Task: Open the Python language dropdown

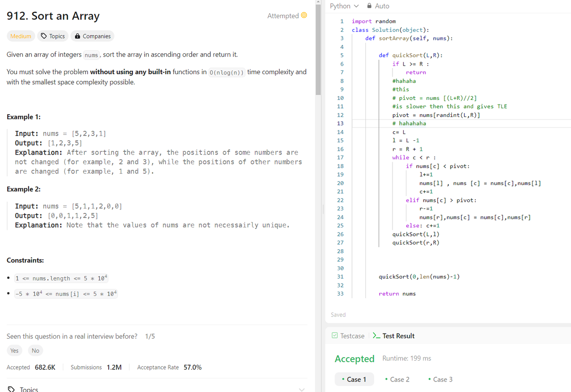Action: 344,6
